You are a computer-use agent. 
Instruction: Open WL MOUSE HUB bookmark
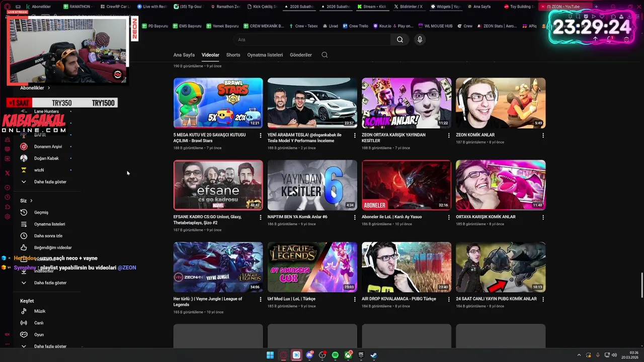[435, 26]
